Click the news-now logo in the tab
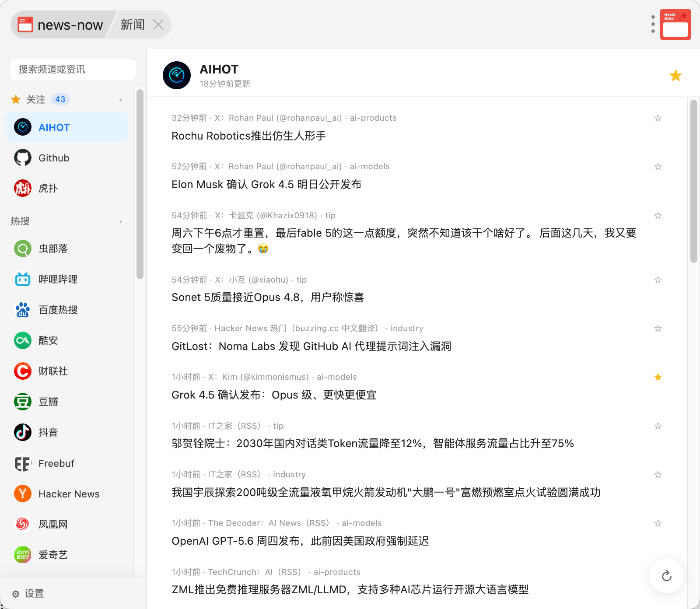 pyautogui.click(x=25, y=24)
